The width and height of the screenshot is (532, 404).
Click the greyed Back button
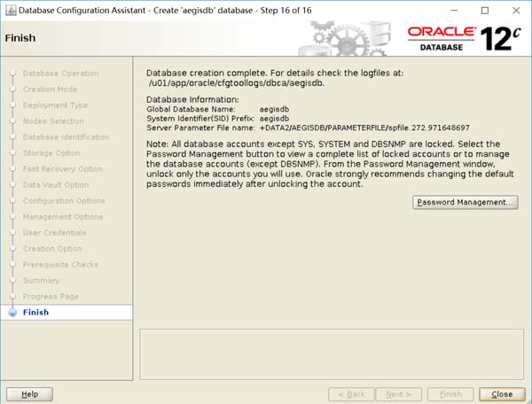point(351,394)
